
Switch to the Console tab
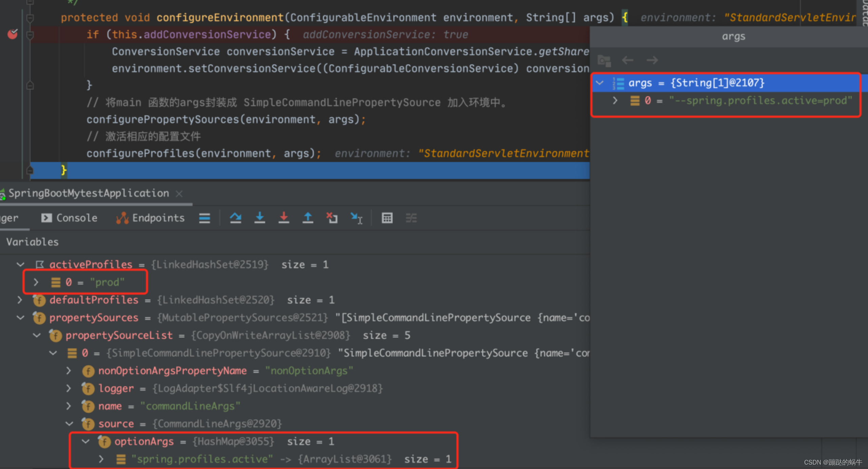point(69,218)
